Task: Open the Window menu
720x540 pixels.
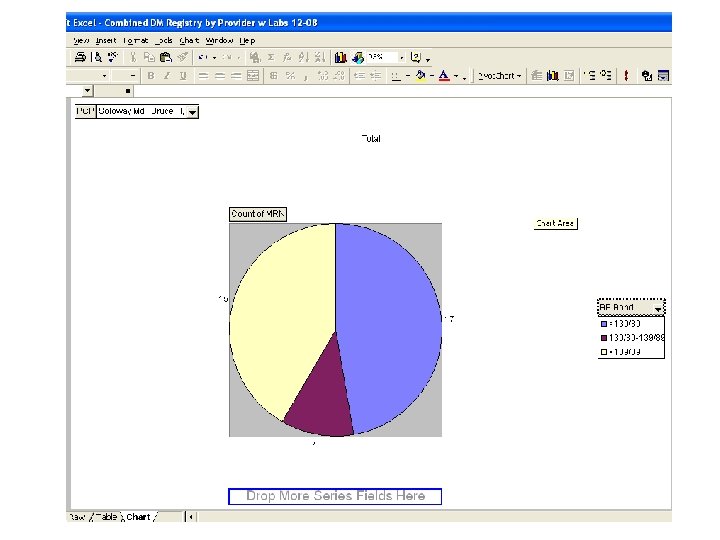Action: coord(219,41)
